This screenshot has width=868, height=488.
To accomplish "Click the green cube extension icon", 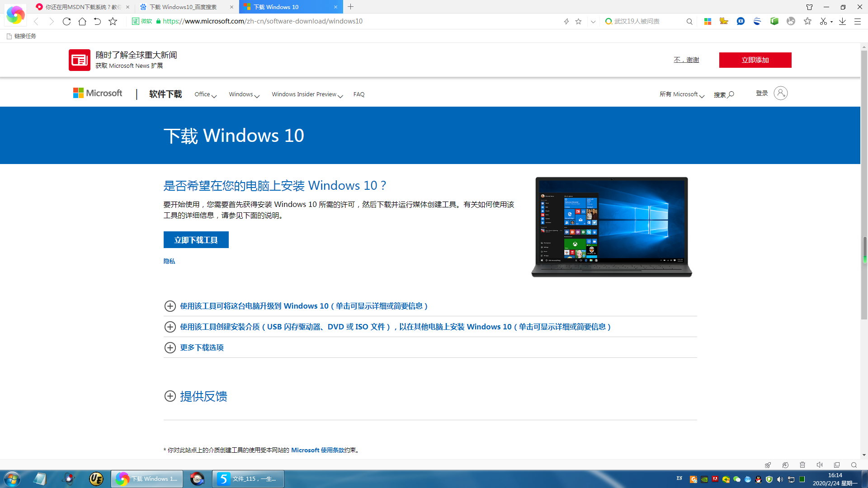I will [774, 21].
